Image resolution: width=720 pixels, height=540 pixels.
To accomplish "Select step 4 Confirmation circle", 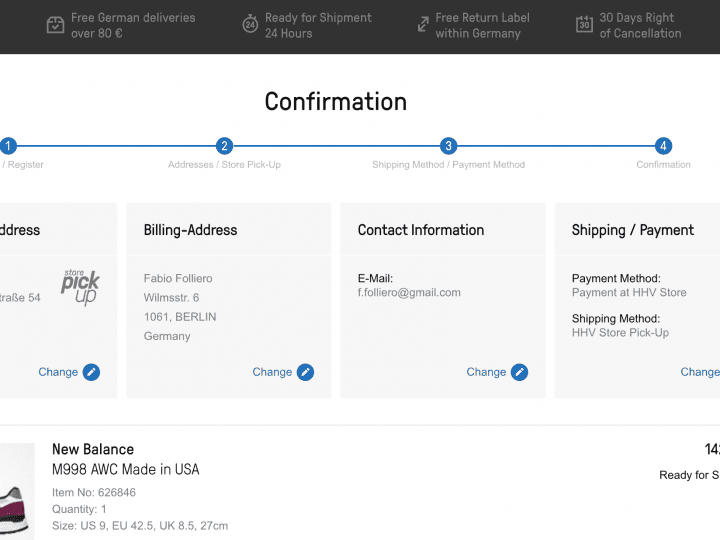I will (x=664, y=146).
